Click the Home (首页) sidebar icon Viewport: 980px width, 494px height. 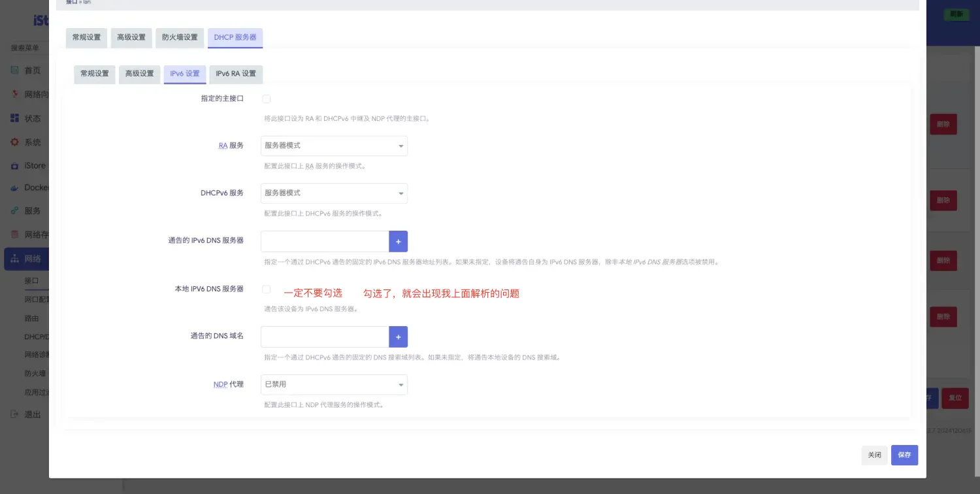15,71
